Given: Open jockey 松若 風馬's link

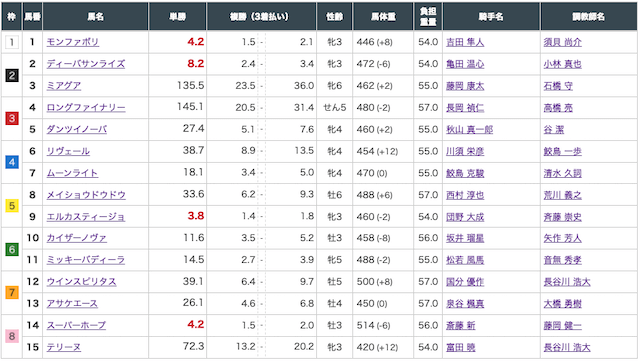Looking at the screenshot, I should (465, 260).
